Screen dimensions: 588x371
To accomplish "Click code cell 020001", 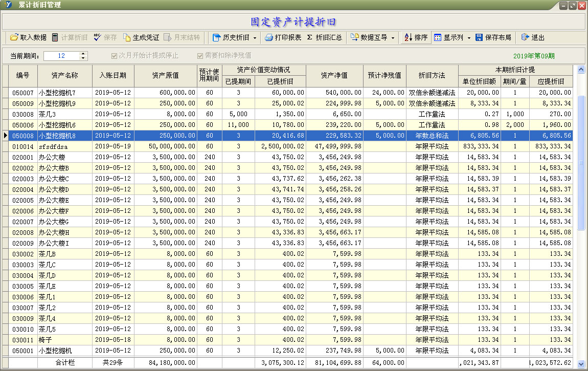I will click(23, 157).
